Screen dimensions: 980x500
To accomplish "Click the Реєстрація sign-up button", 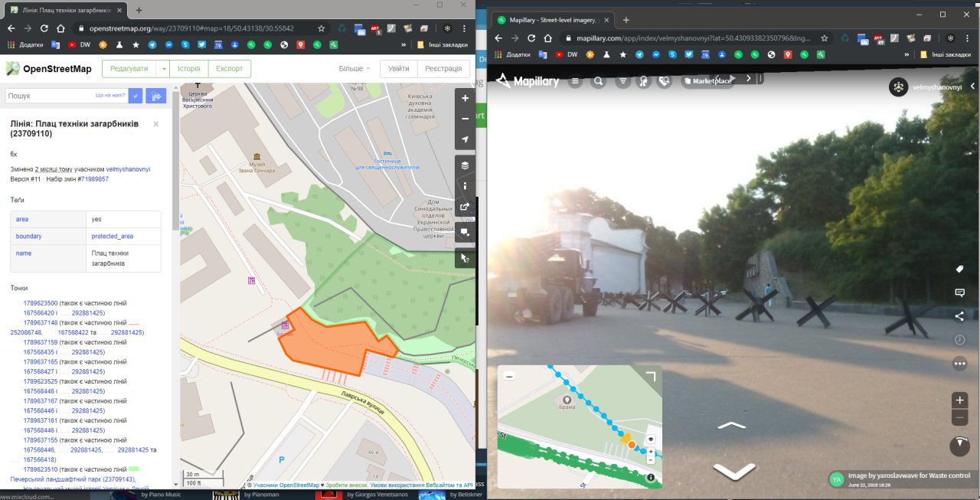I will point(443,68).
